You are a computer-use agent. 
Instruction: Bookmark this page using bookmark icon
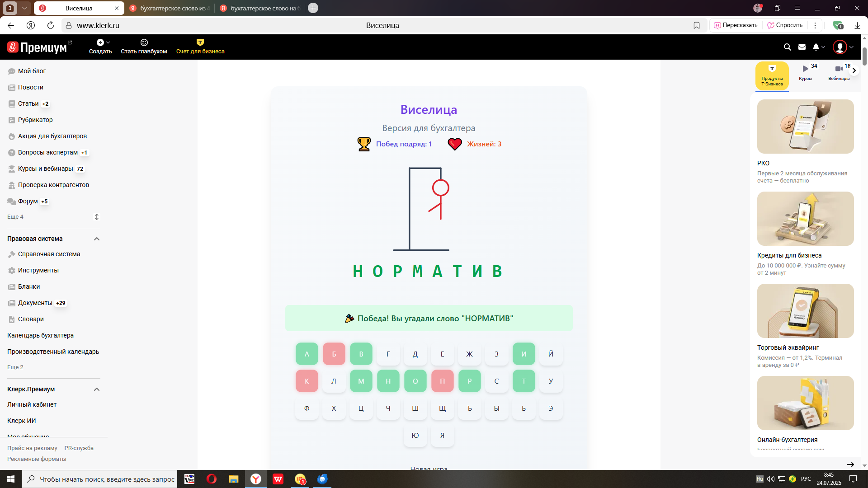tap(697, 25)
